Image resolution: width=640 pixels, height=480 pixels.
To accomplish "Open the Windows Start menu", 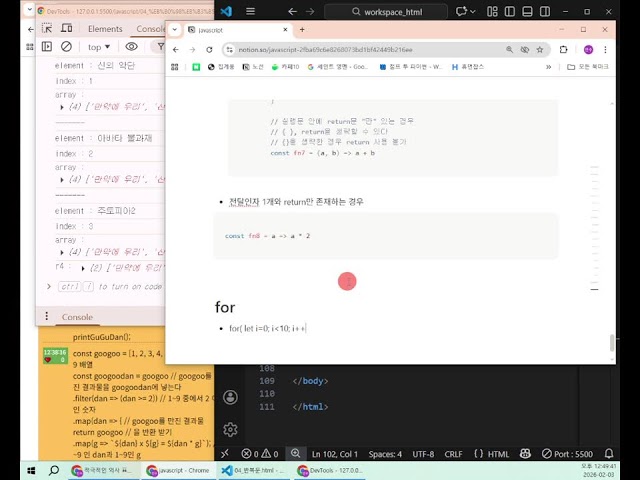I will pos(31,471).
